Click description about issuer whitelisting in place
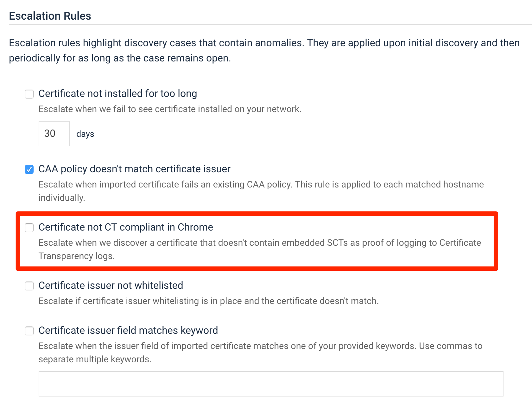The image size is (532, 406). pos(209,301)
